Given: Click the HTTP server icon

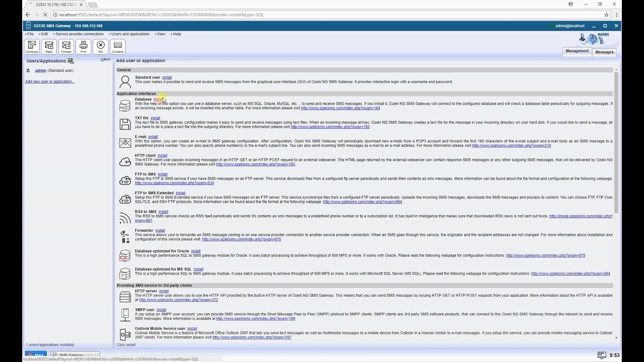Looking at the screenshot, I should (125, 297).
